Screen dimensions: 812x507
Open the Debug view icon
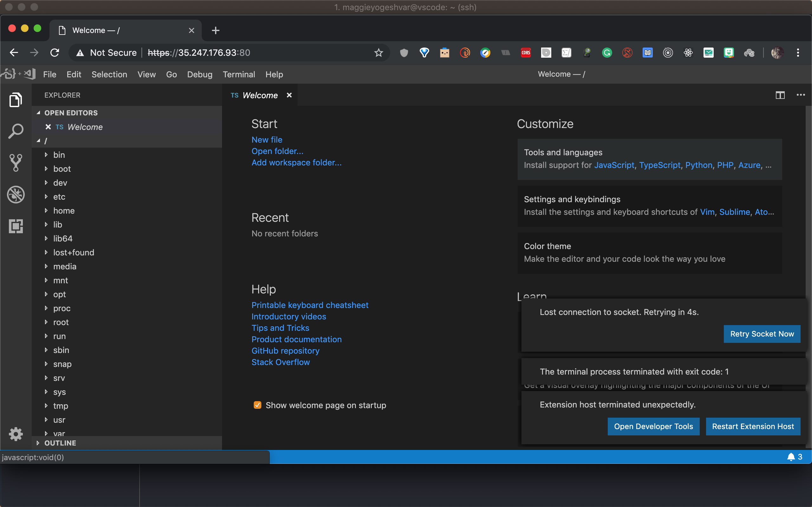(16, 195)
